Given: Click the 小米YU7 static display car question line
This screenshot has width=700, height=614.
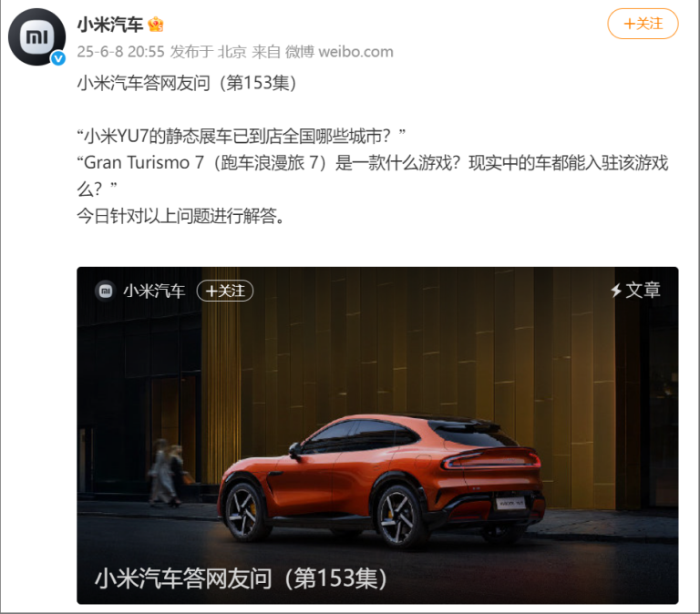Looking at the screenshot, I should [241, 136].
